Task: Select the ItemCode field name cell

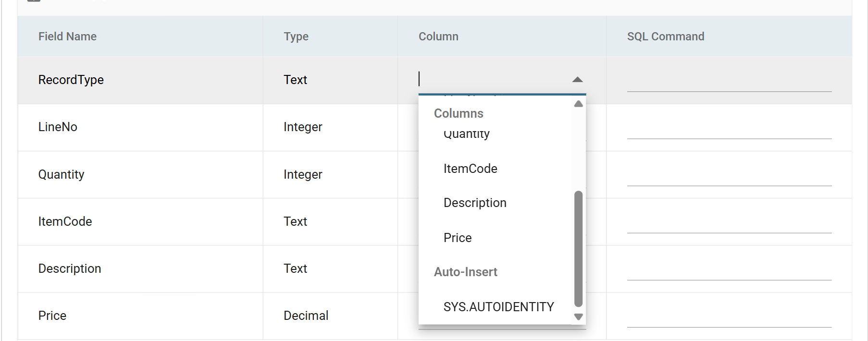Action: pyautogui.click(x=140, y=221)
